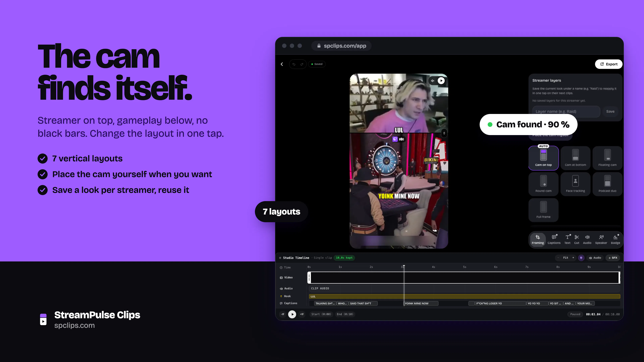Go back using the left chevron arrow
The image size is (644, 362).
[x=282, y=64]
